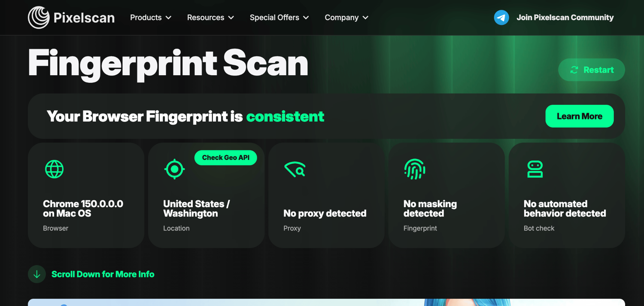Expand the Special Offers chevron
Image resolution: width=644 pixels, height=306 pixels.
306,18
